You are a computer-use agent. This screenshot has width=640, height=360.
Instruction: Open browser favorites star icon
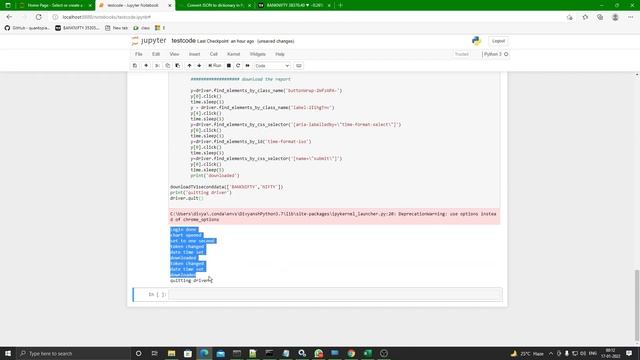(585, 17)
